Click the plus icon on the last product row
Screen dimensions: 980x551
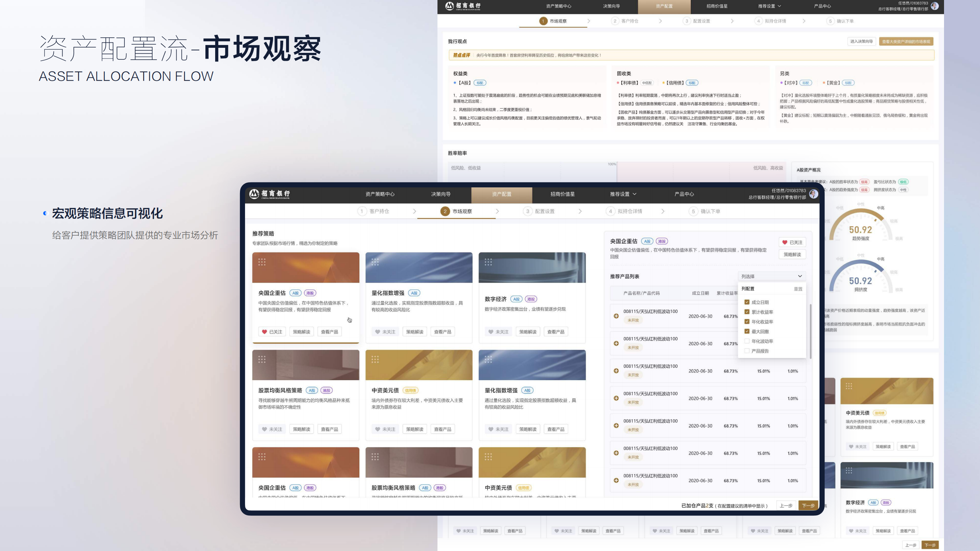click(x=616, y=480)
